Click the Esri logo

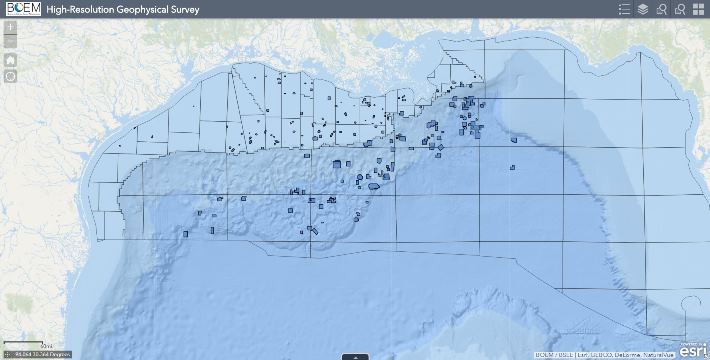(x=693, y=350)
